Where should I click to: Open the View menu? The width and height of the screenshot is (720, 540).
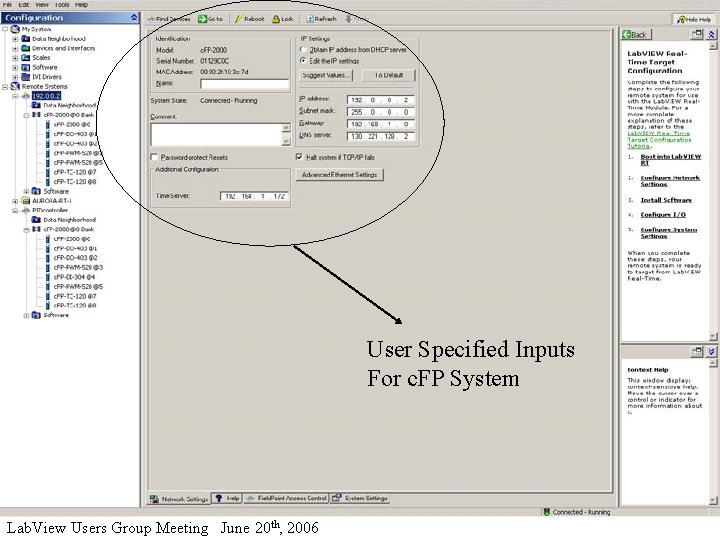click(x=42, y=5)
